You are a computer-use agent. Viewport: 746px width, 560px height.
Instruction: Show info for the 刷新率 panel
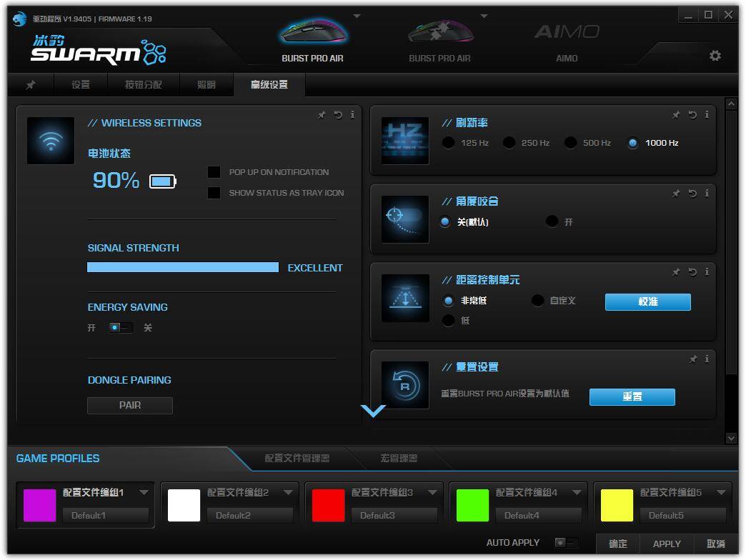point(707,114)
